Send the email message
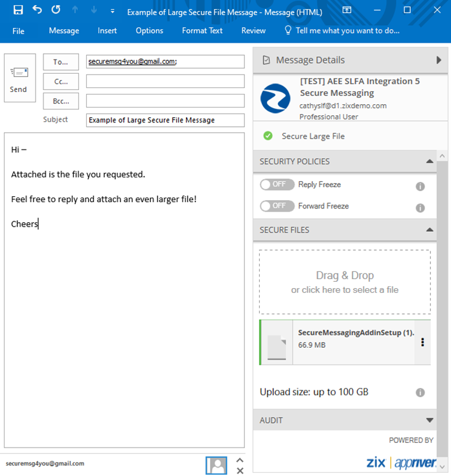This screenshot has width=451, height=476. point(19,78)
